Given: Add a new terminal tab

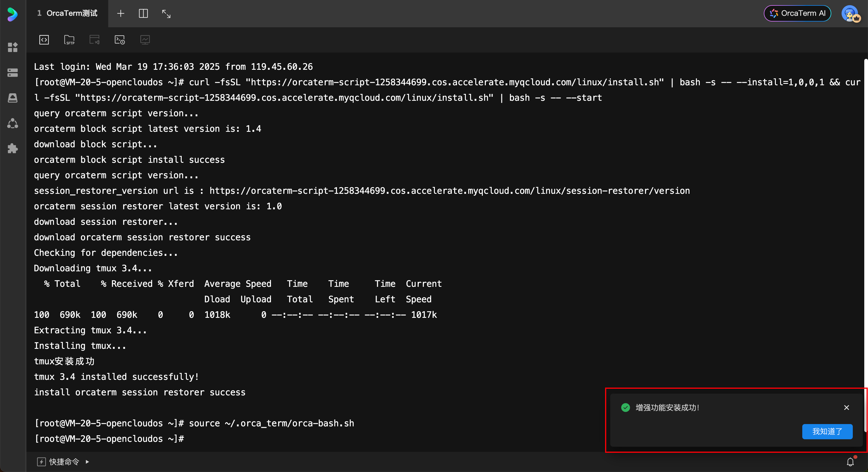Looking at the screenshot, I should click(121, 13).
